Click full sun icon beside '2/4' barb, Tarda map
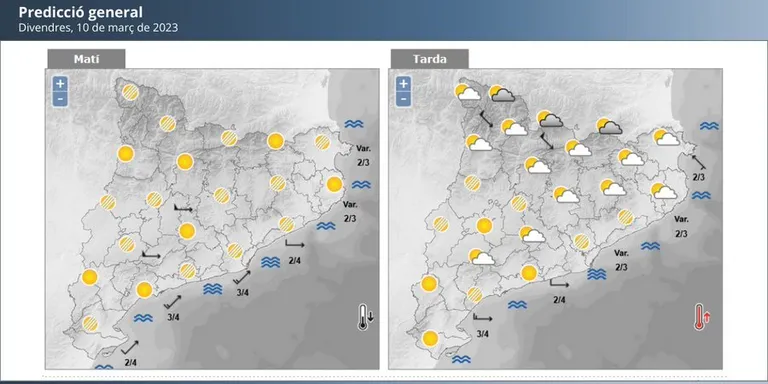This screenshot has height=384, width=768. pyautogui.click(x=529, y=273)
